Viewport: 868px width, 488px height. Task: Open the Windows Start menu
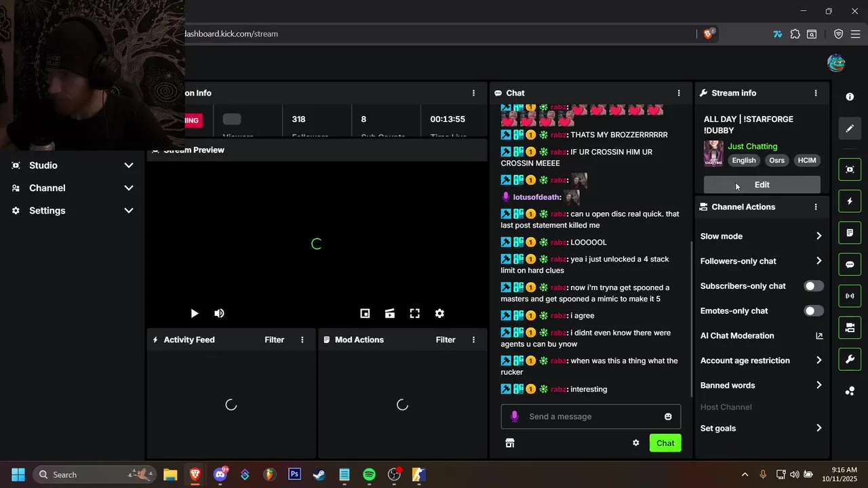pyautogui.click(x=18, y=474)
